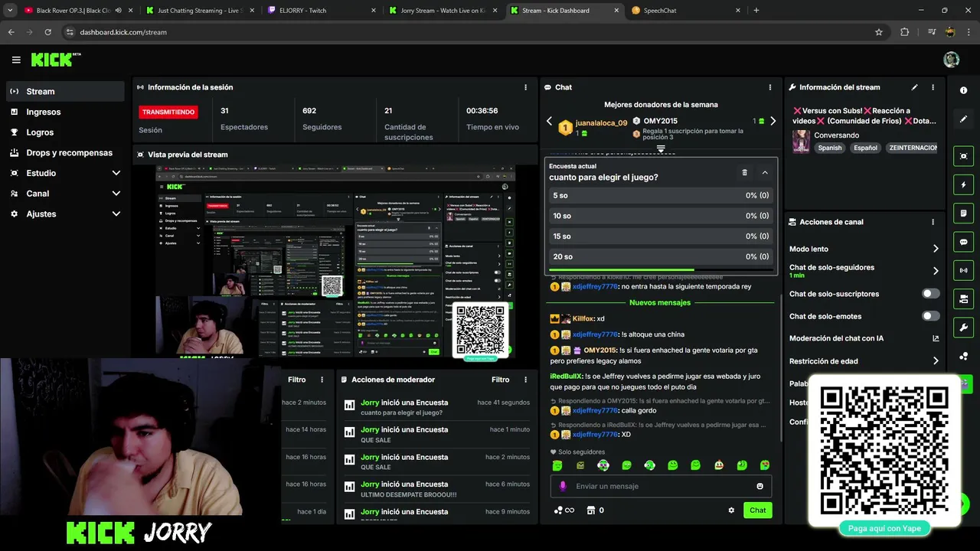Click the pencil icon in right toolbar
The image size is (980, 551).
(963, 119)
